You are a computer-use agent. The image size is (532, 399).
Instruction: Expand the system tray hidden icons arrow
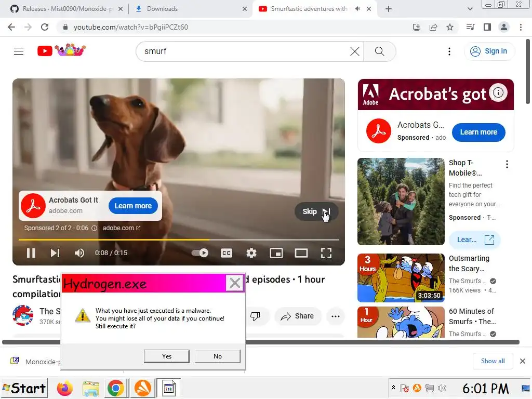393,387
